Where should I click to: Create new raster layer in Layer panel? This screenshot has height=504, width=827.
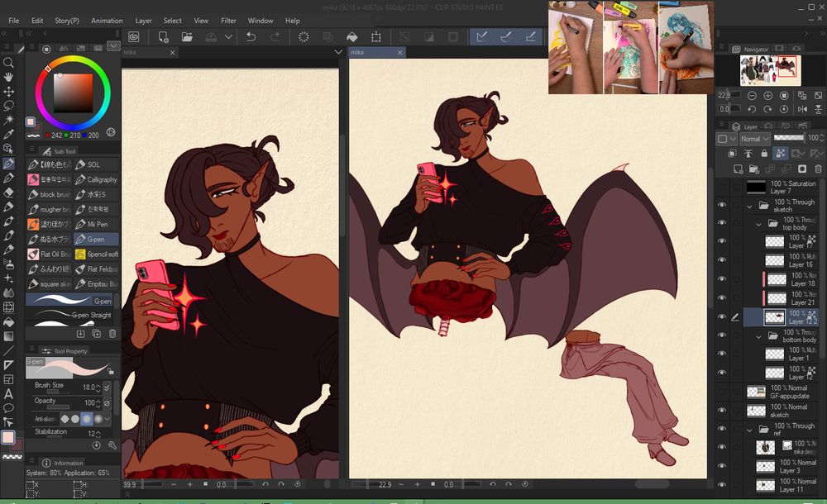point(738,169)
